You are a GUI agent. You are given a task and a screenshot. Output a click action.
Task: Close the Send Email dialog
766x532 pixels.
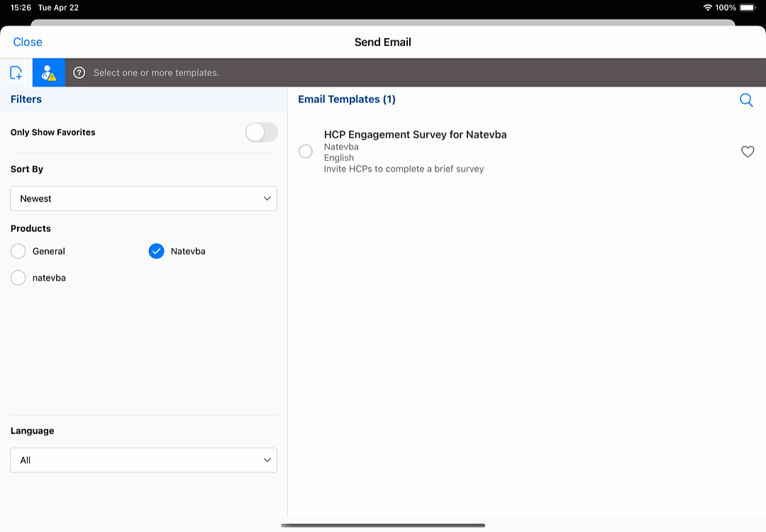[28, 42]
